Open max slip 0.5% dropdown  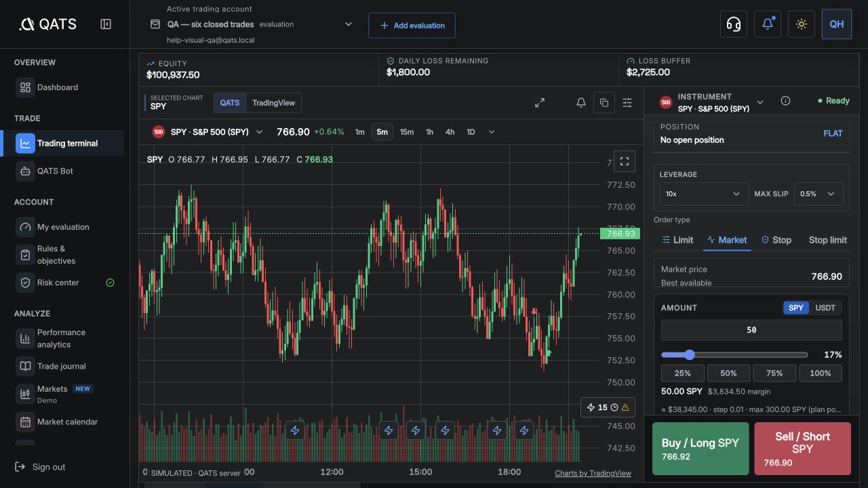point(818,194)
